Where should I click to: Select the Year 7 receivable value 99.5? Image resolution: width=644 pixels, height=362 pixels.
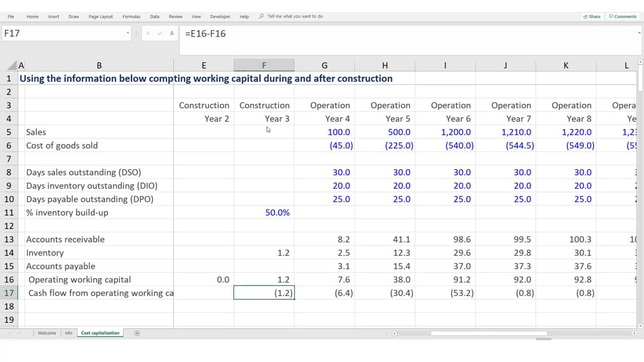coord(506,239)
